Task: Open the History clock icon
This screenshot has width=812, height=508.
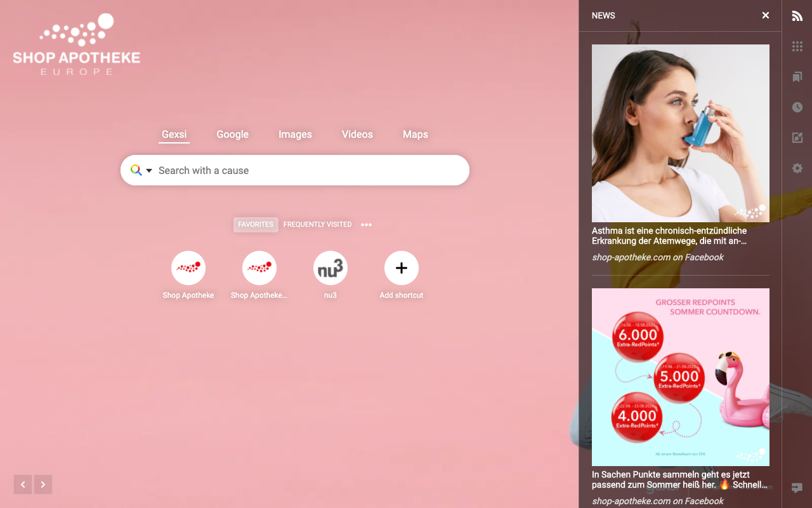Action: tap(797, 107)
